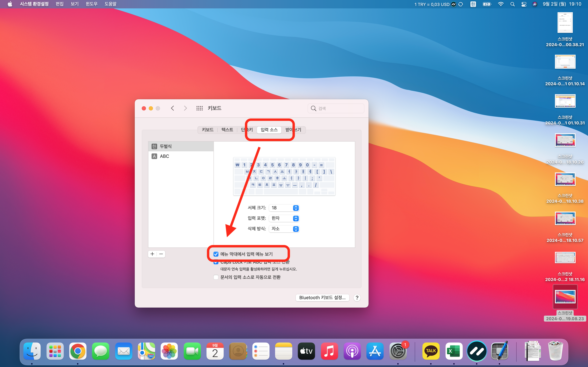Toggle Caps Lock ABC input source checkbox

coord(216,263)
